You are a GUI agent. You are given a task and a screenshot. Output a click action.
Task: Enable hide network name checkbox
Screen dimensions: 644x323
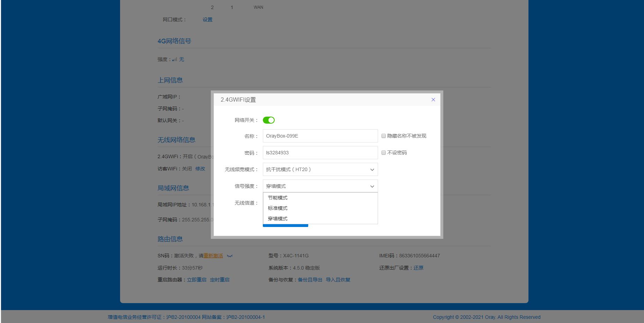[384, 136]
